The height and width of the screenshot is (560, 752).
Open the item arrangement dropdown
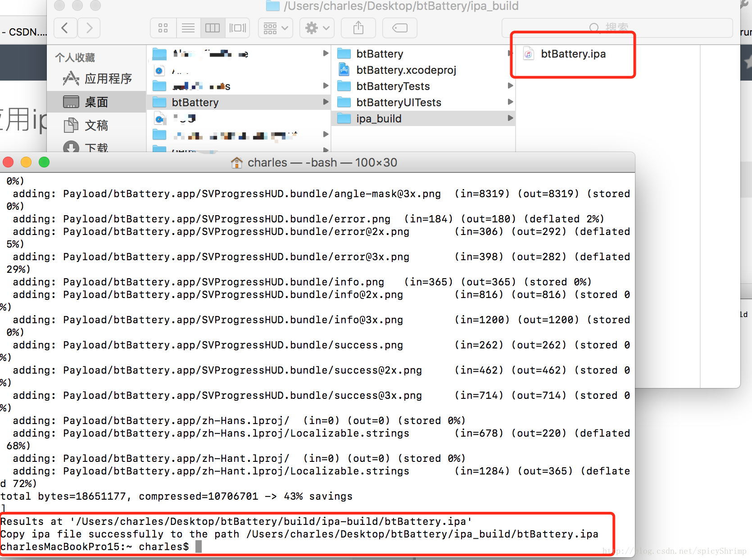(276, 28)
